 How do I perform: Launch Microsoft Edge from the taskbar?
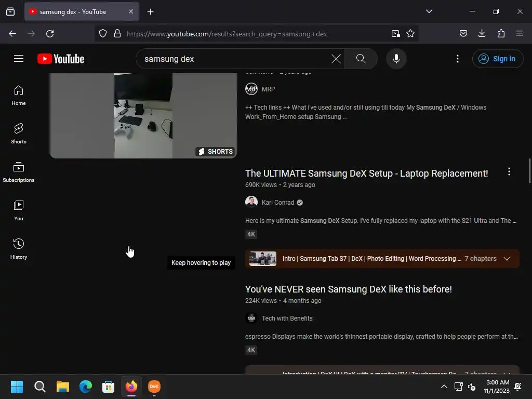point(86,387)
